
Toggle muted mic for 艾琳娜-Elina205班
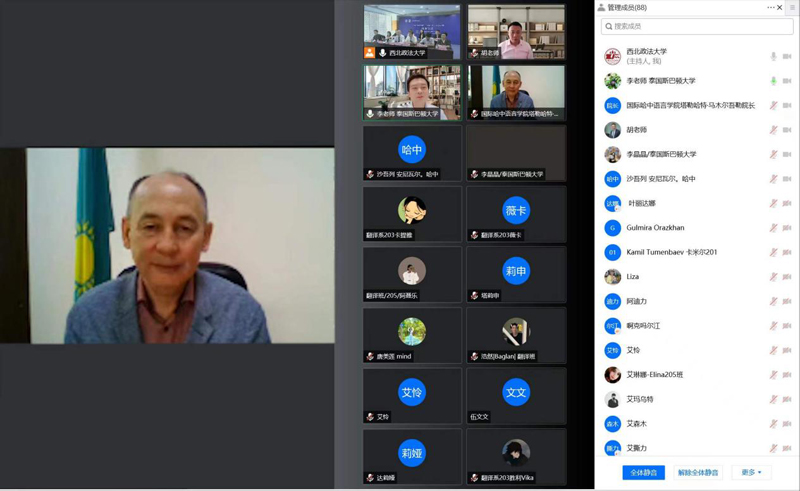[x=773, y=375]
